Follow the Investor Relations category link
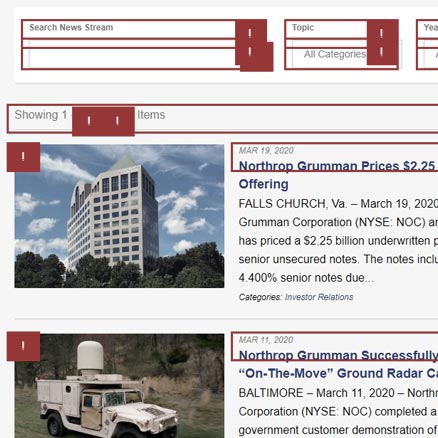Viewport: 438px width, 438px height. pos(319,297)
